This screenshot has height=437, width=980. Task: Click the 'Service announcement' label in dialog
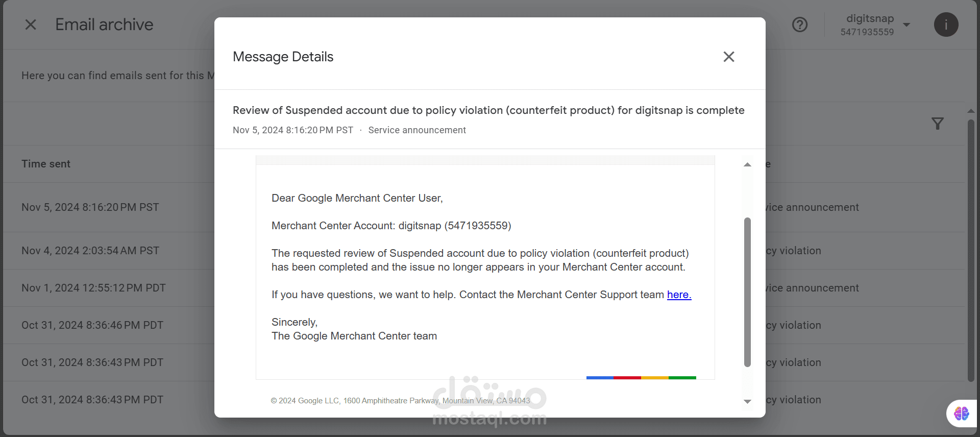[x=417, y=130]
